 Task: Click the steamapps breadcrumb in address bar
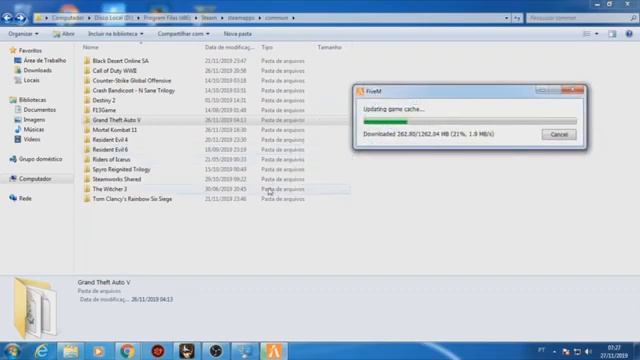click(x=241, y=18)
